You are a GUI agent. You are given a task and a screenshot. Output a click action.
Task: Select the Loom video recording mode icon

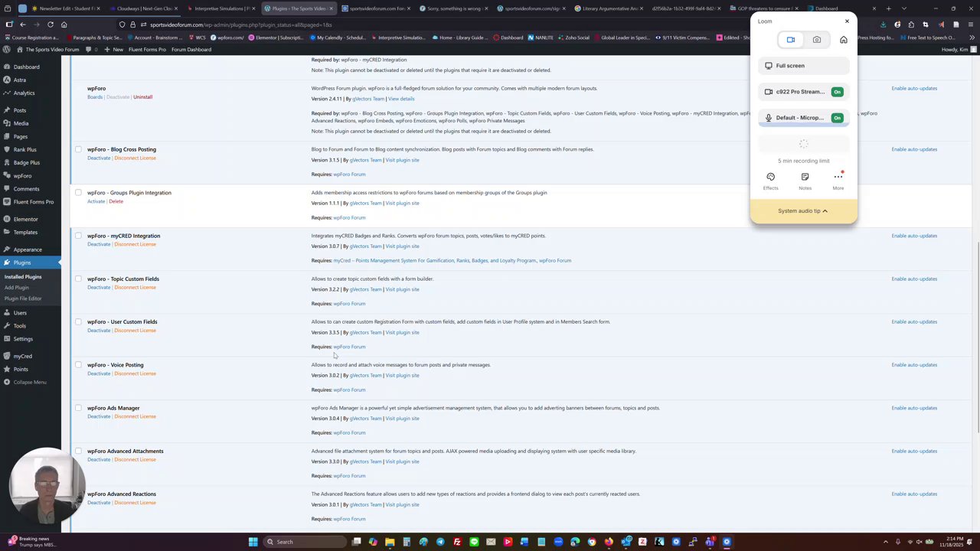tap(791, 40)
